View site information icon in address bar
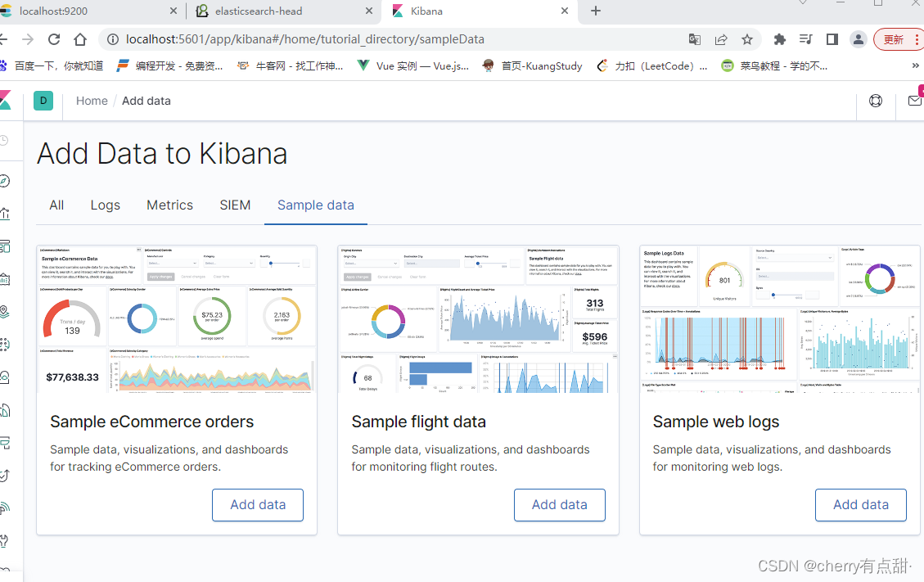Image resolution: width=924 pixels, height=582 pixels. pyautogui.click(x=112, y=39)
